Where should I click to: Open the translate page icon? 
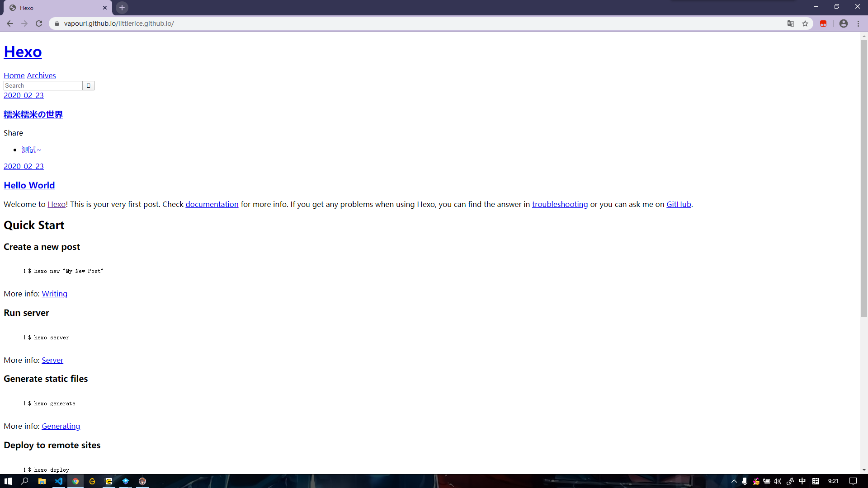pos(791,23)
